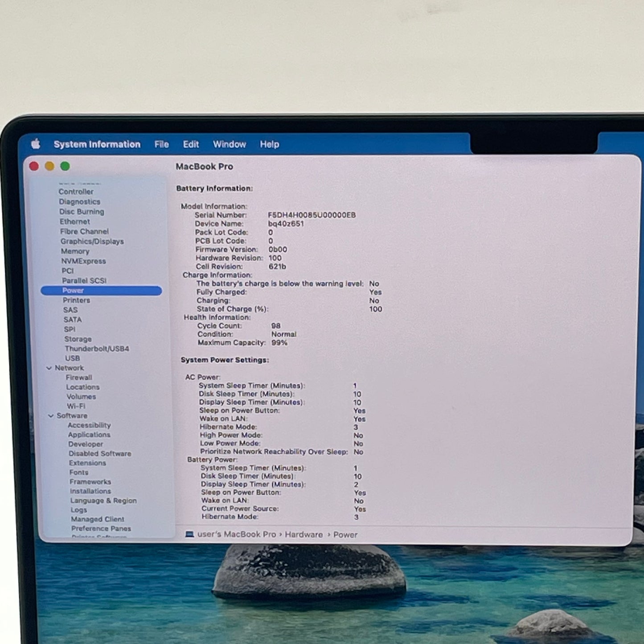
Task: Select Controller in the sidebar
Action: 76,192
